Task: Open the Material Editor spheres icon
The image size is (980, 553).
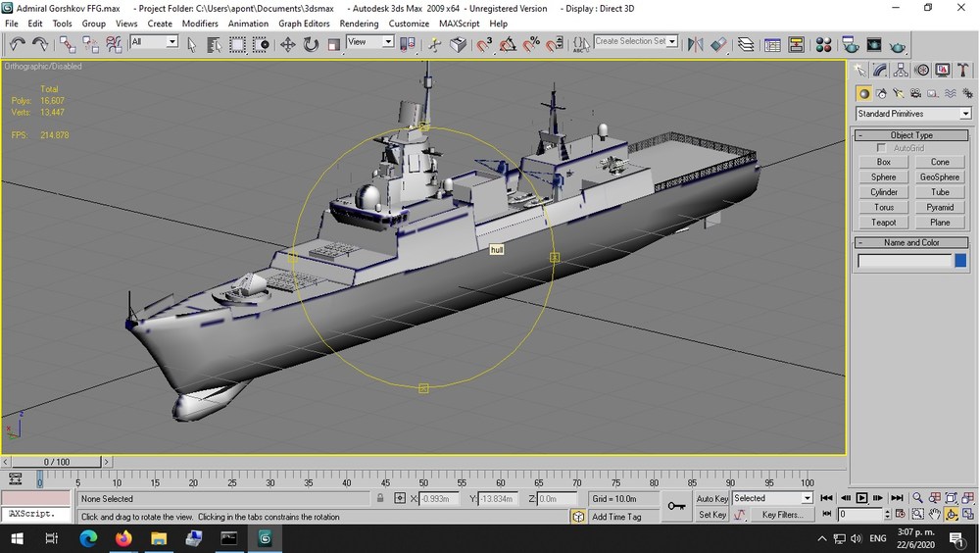Action: (824, 44)
